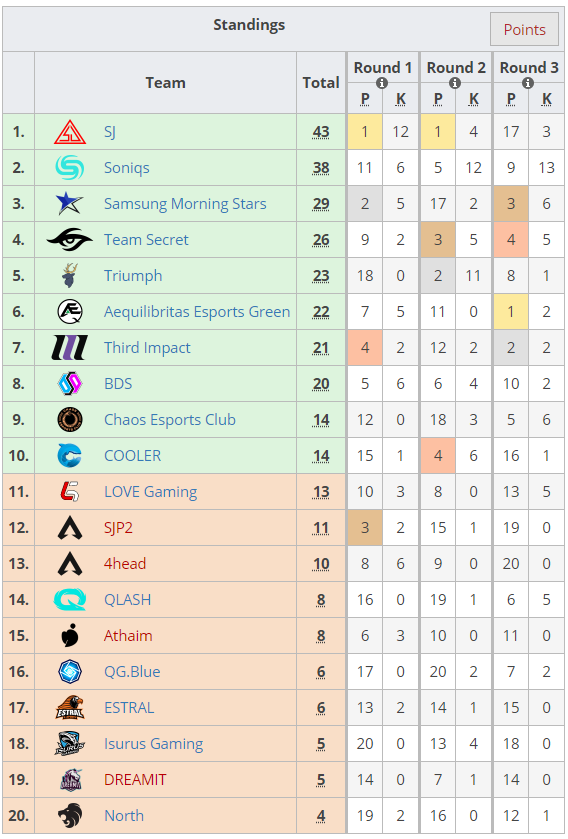
Task: Visit the Aequilibritas Esports Green page
Action: click(197, 311)
